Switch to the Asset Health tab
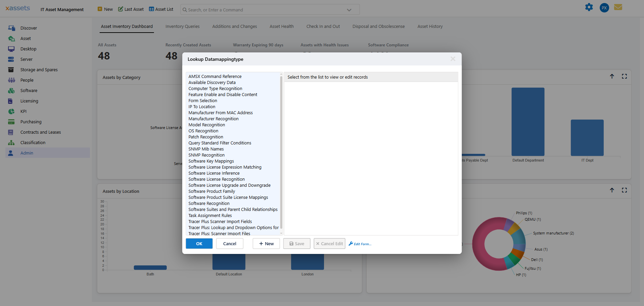The height and width of the screenshot is (306, 644). click(x=281, y=26)
